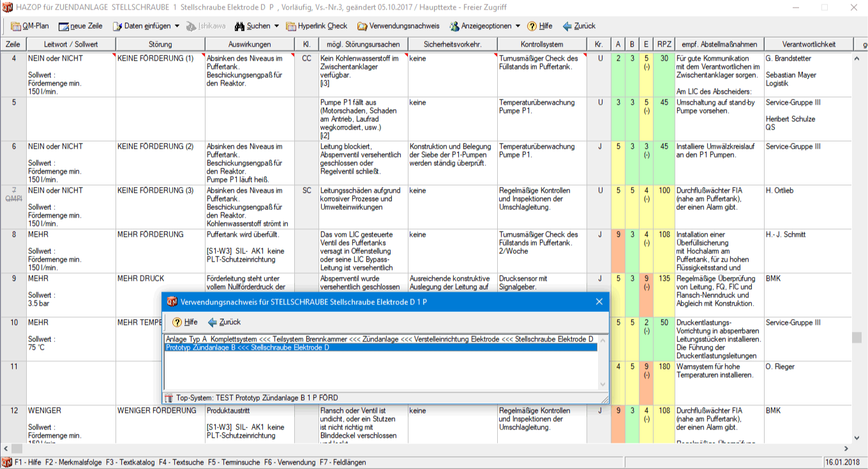Screen dimensions: 868x469
Task: Run the Hyperlink Check tool
Action: click(317, 26)
